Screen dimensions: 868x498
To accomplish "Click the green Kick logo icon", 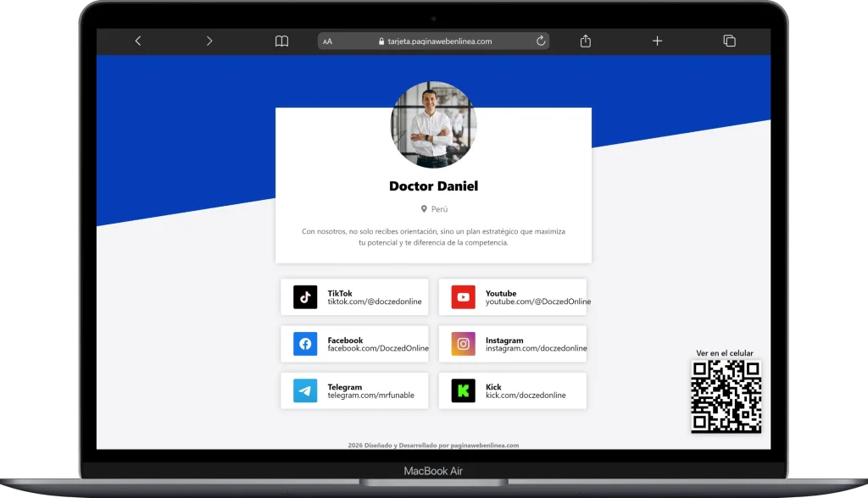I will [463, 390].
